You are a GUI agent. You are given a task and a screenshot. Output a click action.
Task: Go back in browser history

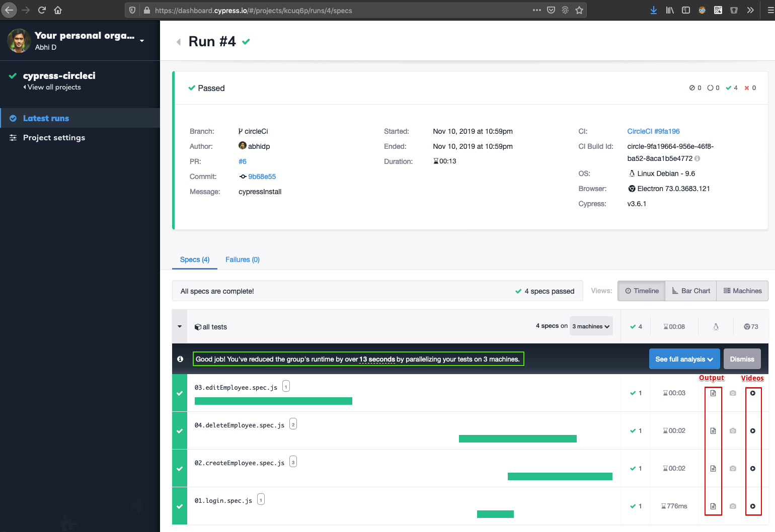[x=9, y=10]
